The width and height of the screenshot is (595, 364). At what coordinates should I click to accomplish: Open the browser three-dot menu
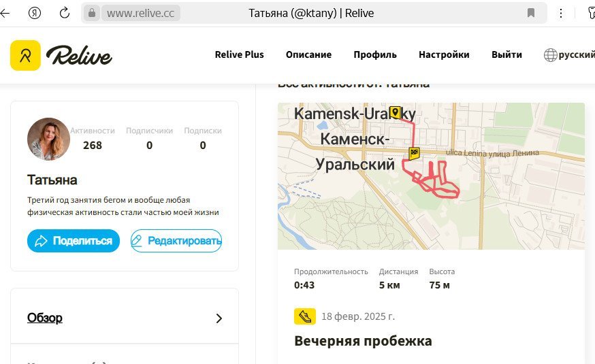click(x=560, y=14)
